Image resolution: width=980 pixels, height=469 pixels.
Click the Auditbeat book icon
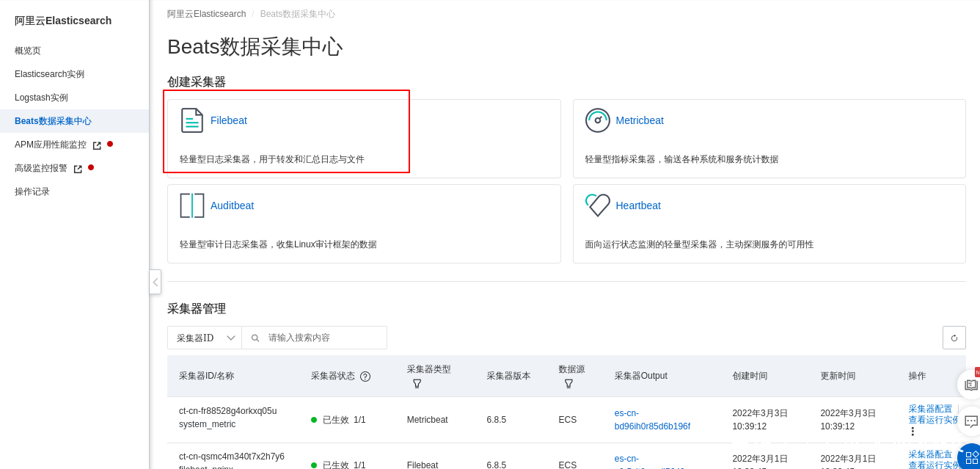point(192,206)
